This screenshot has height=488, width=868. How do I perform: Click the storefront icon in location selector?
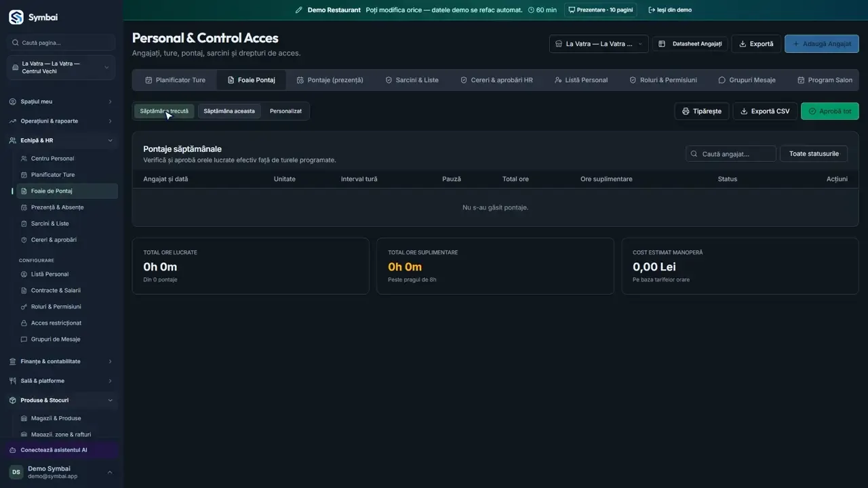click(559, 44)
